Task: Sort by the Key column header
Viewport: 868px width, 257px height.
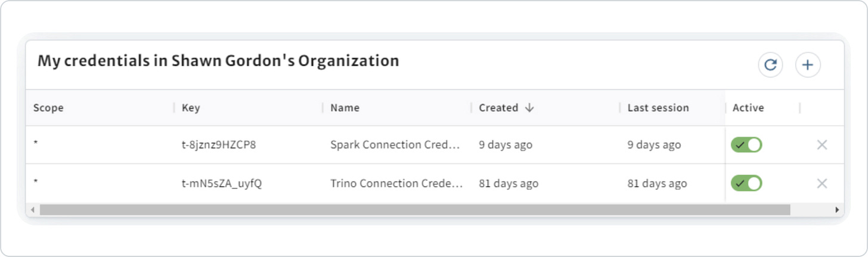Action: pos(191,108)
